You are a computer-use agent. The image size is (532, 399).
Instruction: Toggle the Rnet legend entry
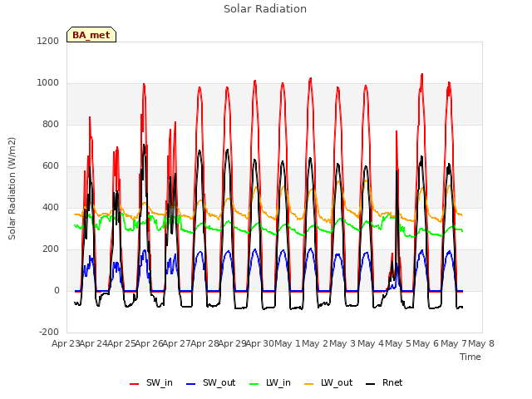384,382
